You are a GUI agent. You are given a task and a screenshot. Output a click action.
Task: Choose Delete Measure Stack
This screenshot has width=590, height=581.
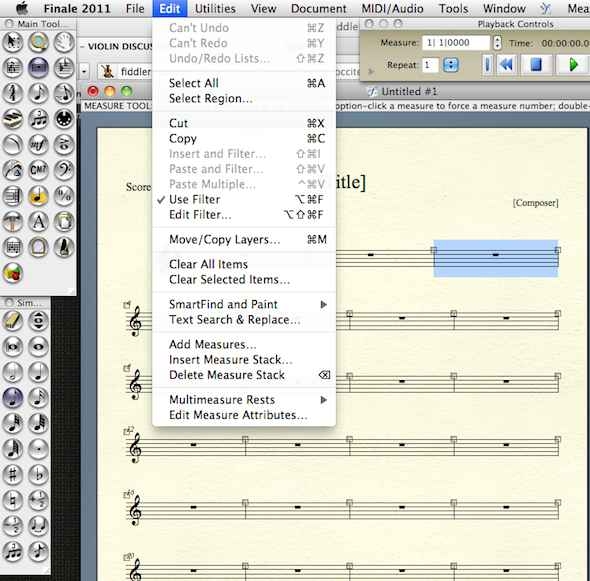point(244,375)
